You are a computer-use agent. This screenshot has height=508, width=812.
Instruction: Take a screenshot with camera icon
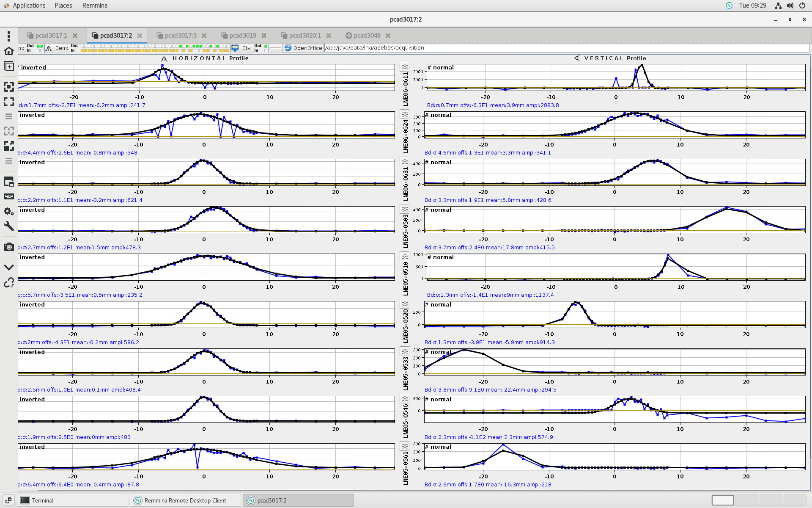(x=8, y=247)
